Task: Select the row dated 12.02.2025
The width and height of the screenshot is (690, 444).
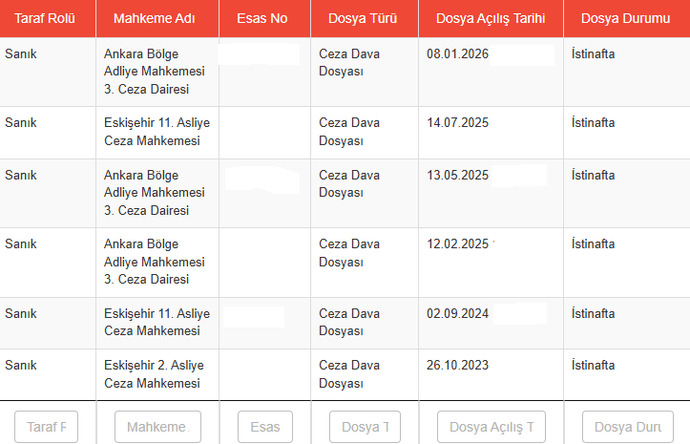Action: [345, 262]
